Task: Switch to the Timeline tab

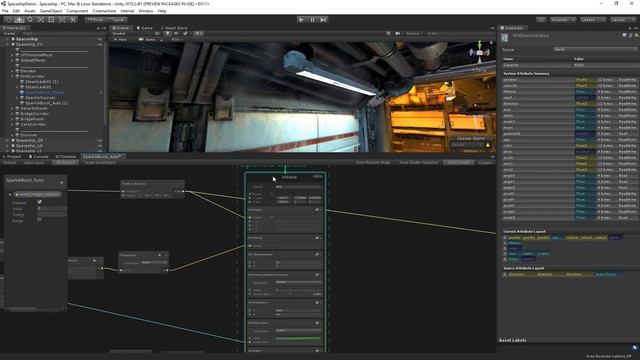Action: [66, 156]
